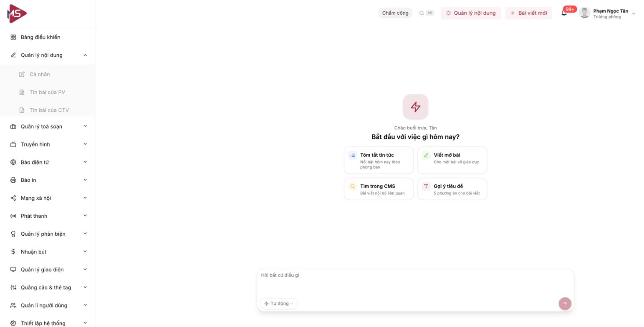Open the Tự động mode dropdown

279,304
